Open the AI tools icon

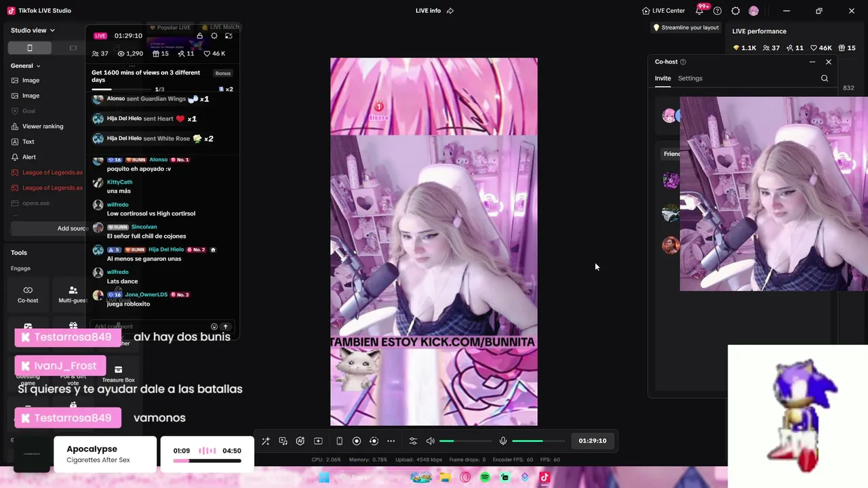(x=300, y=441)
